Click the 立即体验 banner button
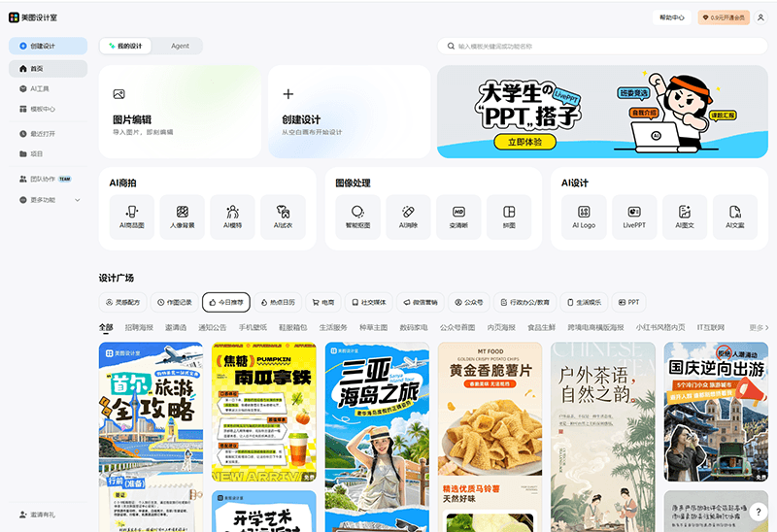The width and height of the screenshot is (777, 532). (x=524, y=142)
